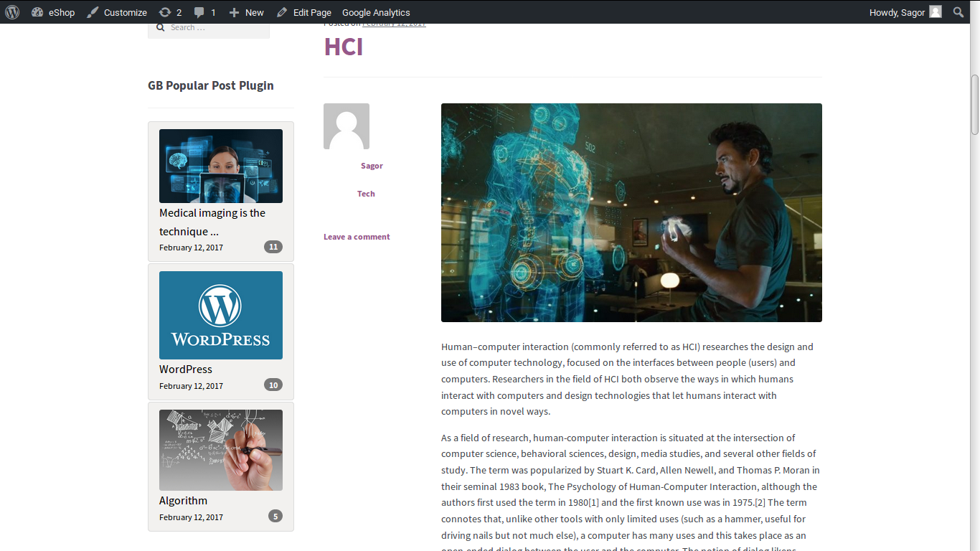Viewport: 980px width, 551px height.
Task: Click the HCI featured hologram image
Action: pyautogui.click(x=631, y=212)
